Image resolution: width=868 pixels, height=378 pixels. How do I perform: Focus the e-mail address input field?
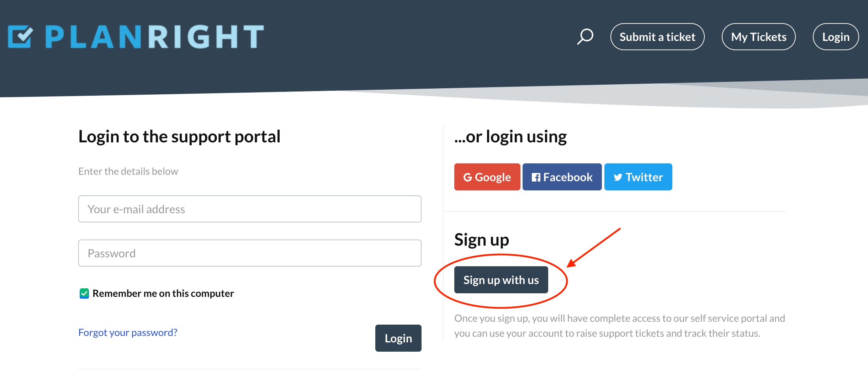pos(250,209)
